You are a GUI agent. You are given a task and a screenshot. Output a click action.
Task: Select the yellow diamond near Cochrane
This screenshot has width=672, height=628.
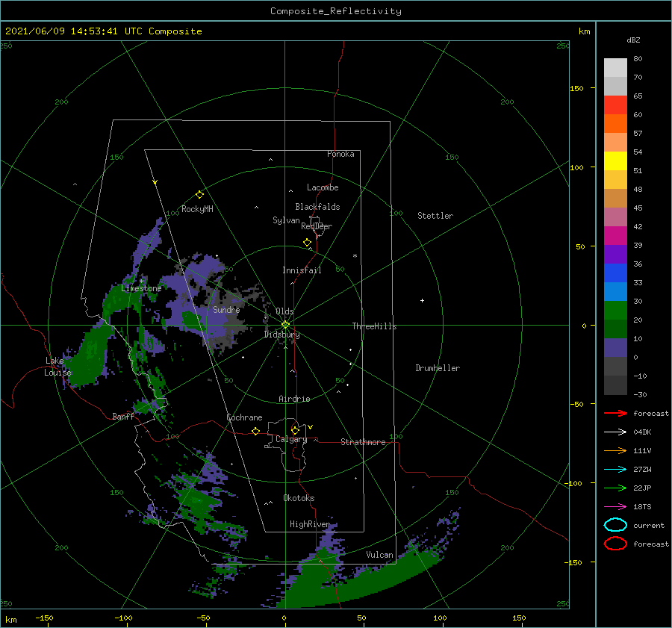click(255, 432)
